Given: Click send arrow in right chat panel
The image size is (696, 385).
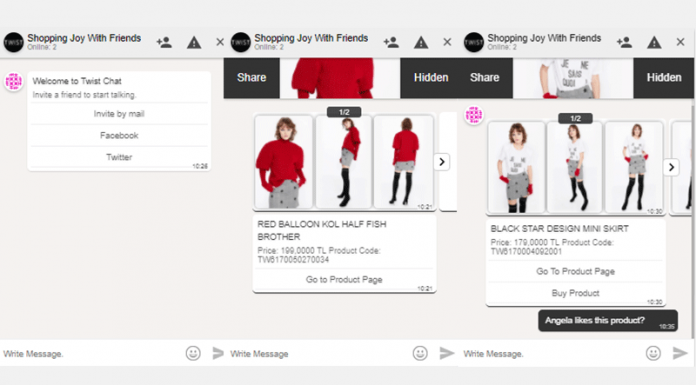Looking at the screenshot, I should coord(680,353).
